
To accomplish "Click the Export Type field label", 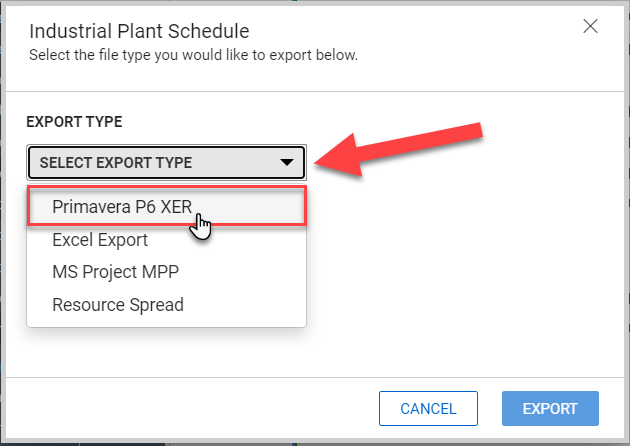I will [x=74, y=122].
